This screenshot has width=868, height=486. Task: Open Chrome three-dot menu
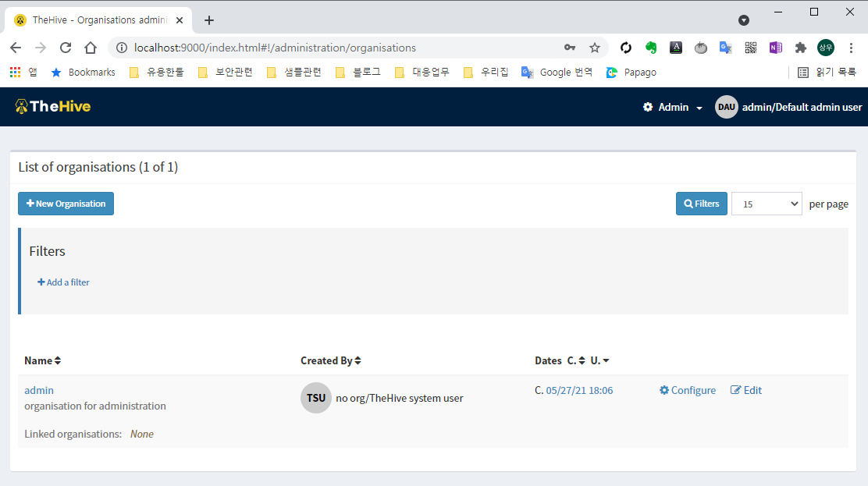click(851, 48)
